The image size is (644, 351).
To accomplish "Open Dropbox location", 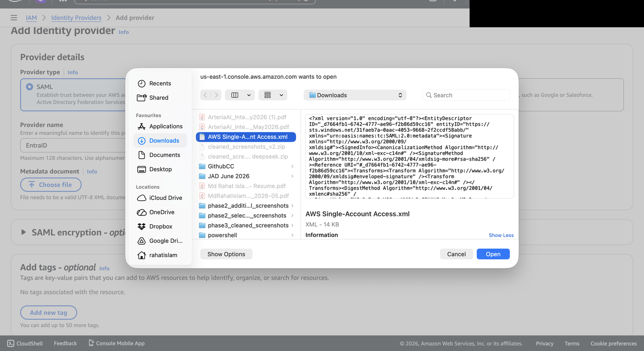I will click(155, 227).
